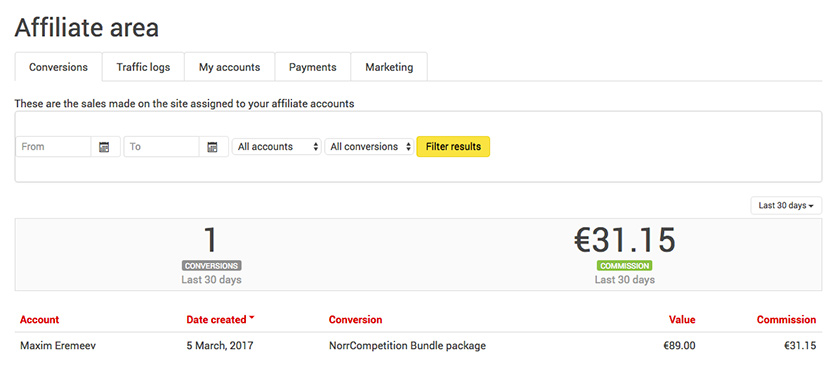Viewport: 837px width, 369px height.
Task: Click the To date input field
Action: click(x=162, y=147)
